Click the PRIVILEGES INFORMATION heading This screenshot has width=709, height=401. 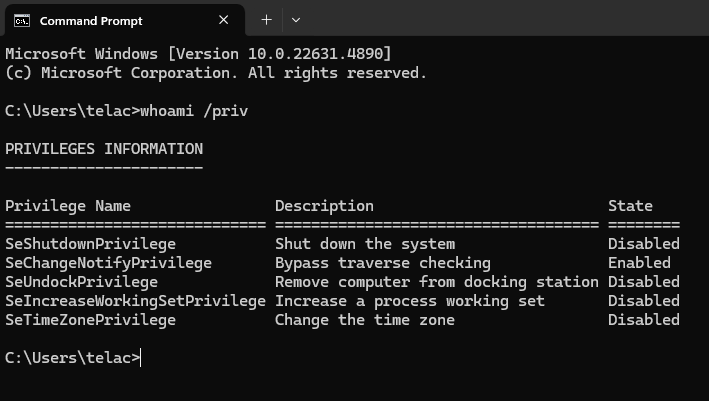tap(104, 149)
